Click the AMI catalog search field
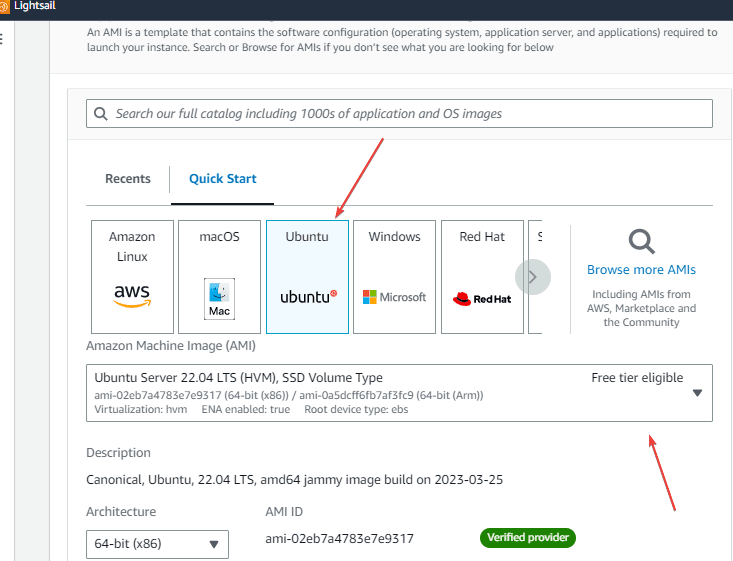Viewport: 733px width, 561px height. [x=399, y=114]
